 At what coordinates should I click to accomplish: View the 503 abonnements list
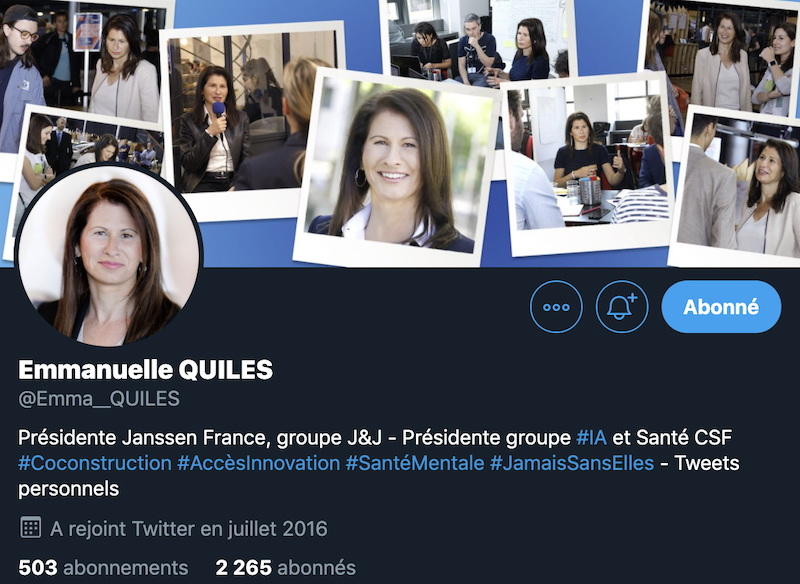point(103,567)
